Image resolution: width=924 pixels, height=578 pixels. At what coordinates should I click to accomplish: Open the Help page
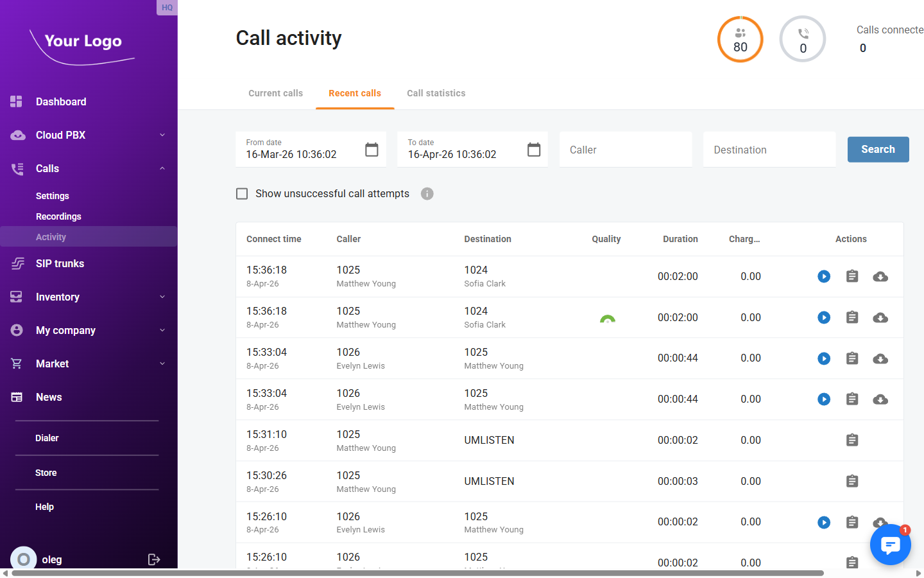[44, 506]
